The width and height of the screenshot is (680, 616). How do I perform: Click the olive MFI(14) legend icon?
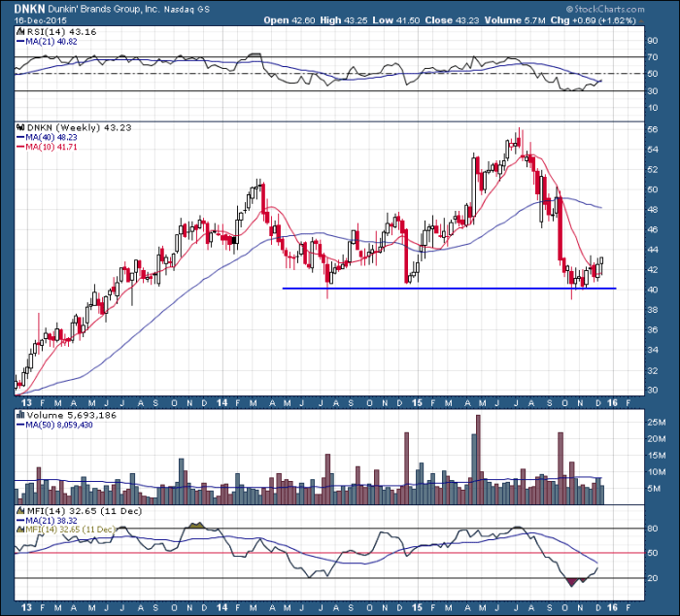[x=18, y=529]
